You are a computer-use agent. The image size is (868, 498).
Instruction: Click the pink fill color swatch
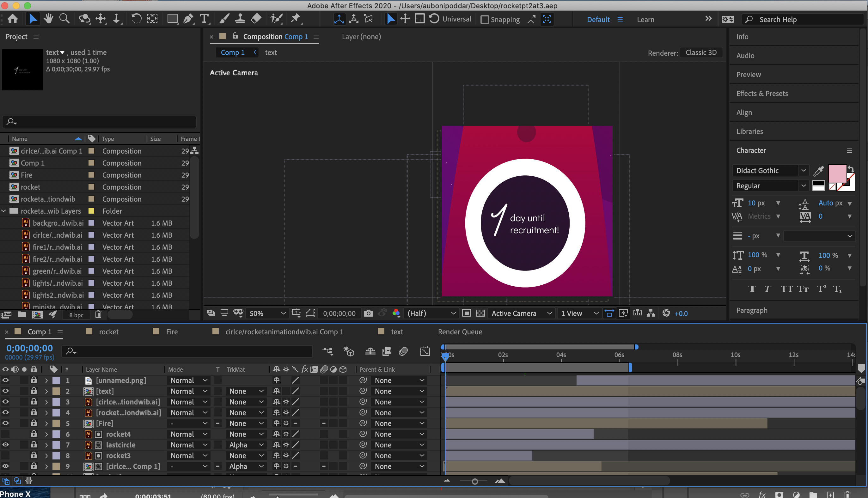[837, 174]
